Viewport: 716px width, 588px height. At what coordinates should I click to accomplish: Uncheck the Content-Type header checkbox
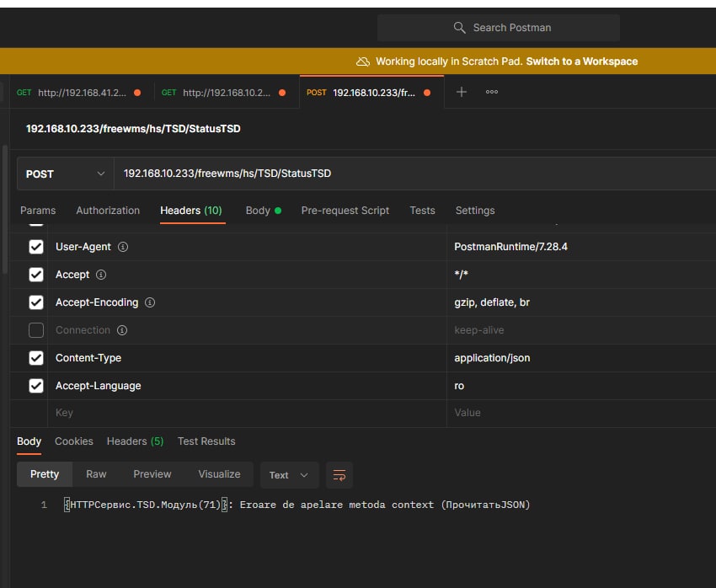pyautogui.click(x=36, y=358)
